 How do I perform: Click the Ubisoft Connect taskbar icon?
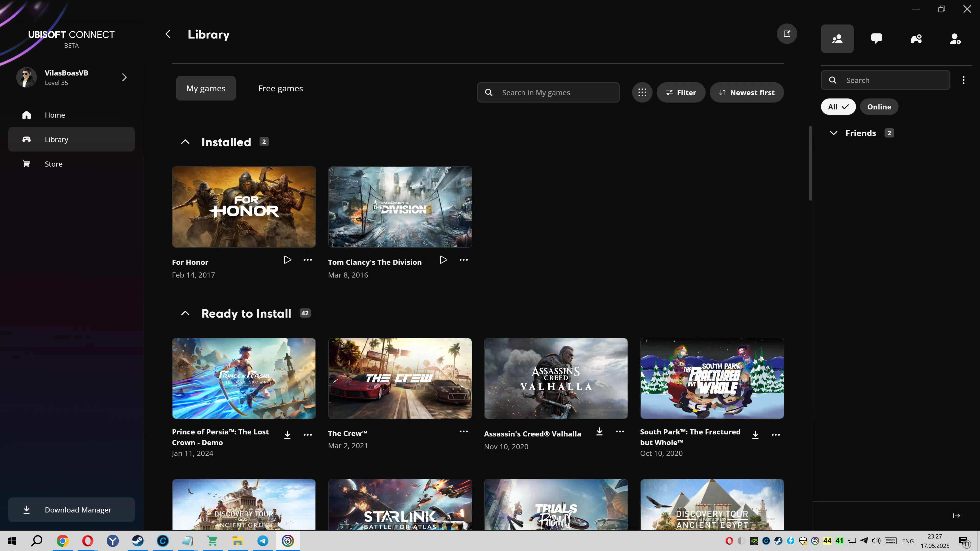click(288, 541)
